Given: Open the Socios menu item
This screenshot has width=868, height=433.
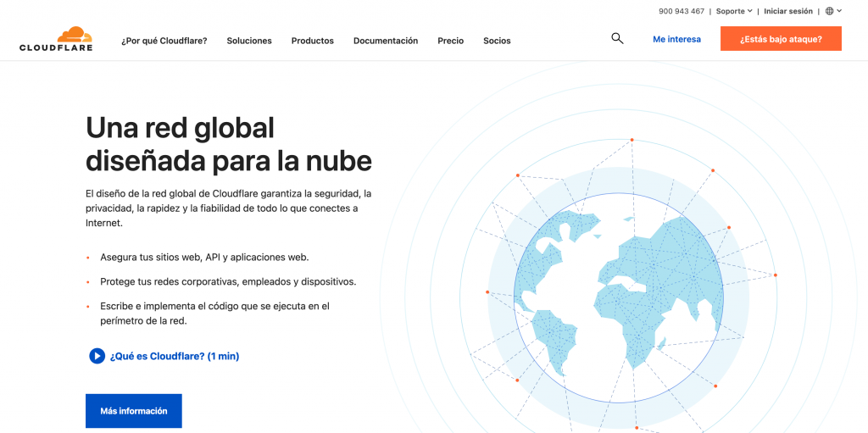Looking at the screenshot, I should (497, 41).
